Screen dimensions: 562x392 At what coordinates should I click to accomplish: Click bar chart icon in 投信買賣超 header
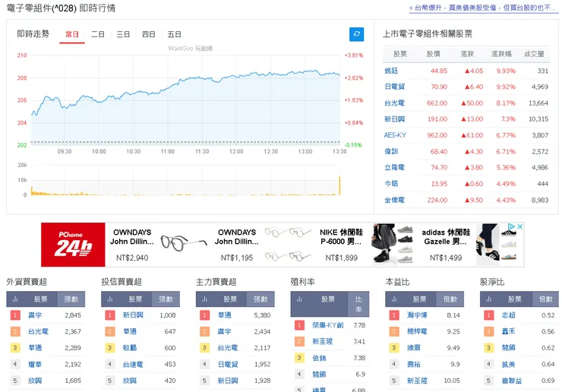tap(110, 299)
